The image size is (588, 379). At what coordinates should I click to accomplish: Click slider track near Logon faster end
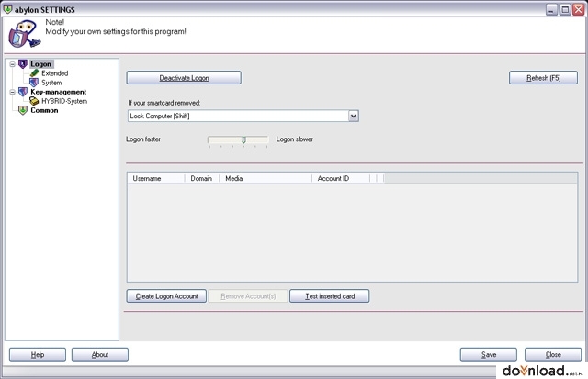(214, 139)
